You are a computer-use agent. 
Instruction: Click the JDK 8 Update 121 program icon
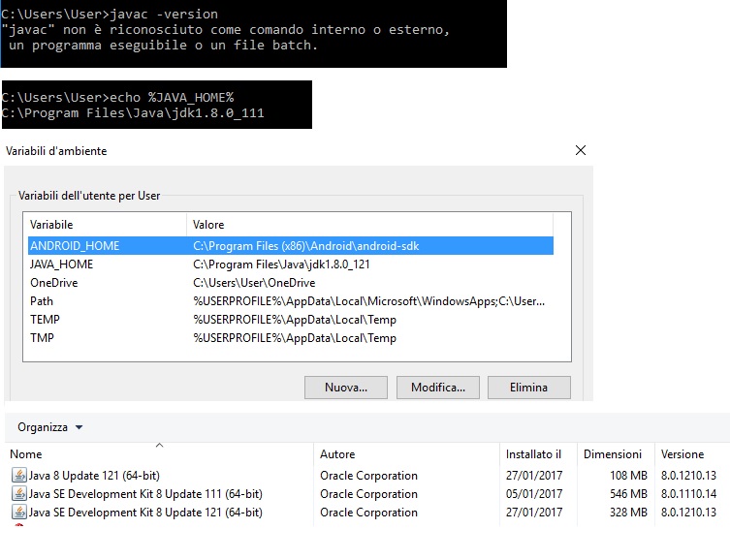pyautogui.click(x=19, y=513)
